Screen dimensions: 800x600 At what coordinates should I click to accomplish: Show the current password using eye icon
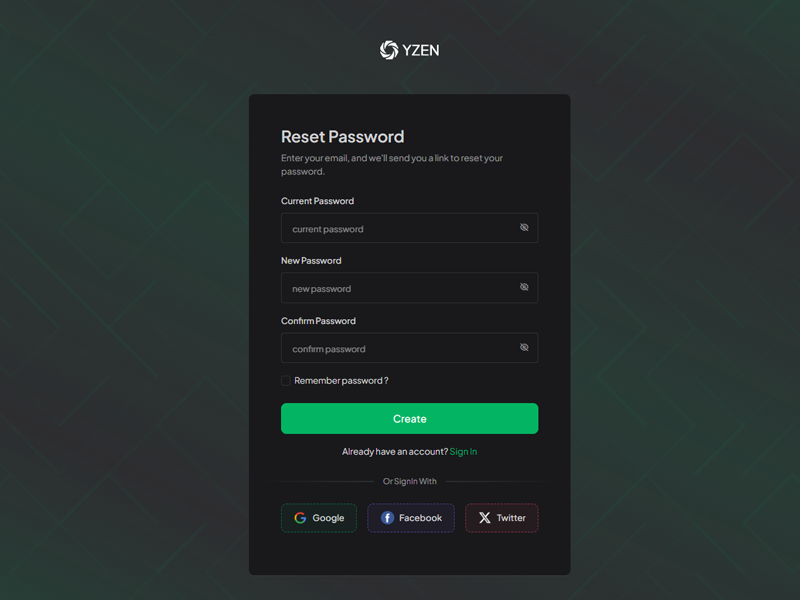tap(524, 228)
